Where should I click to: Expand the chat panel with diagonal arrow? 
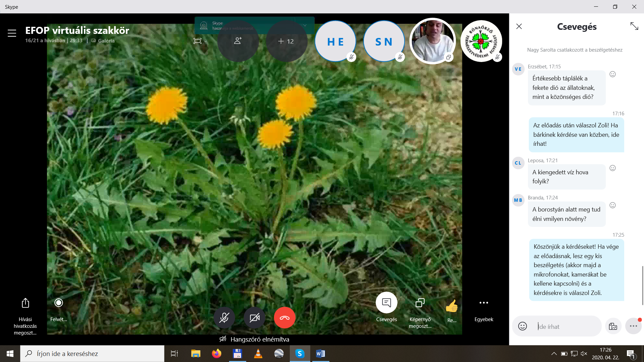634,26
